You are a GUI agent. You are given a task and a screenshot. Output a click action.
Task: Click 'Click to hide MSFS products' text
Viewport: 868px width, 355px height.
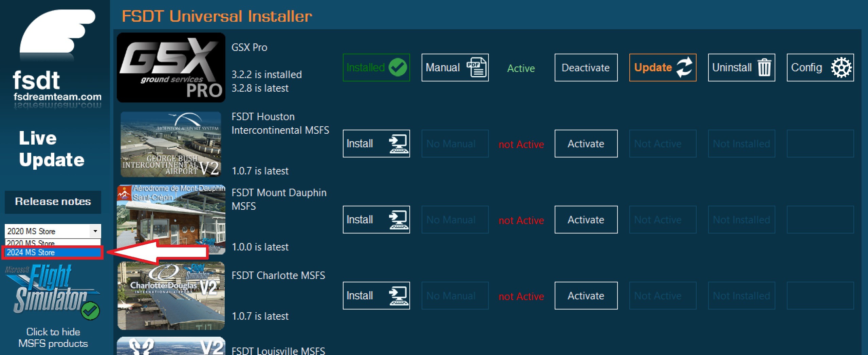click(53, 338)
